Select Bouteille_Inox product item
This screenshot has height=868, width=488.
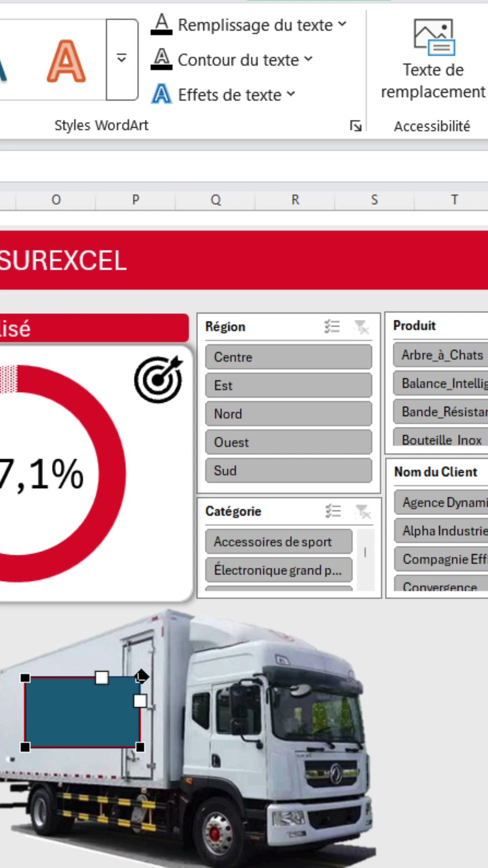point(441,438)
